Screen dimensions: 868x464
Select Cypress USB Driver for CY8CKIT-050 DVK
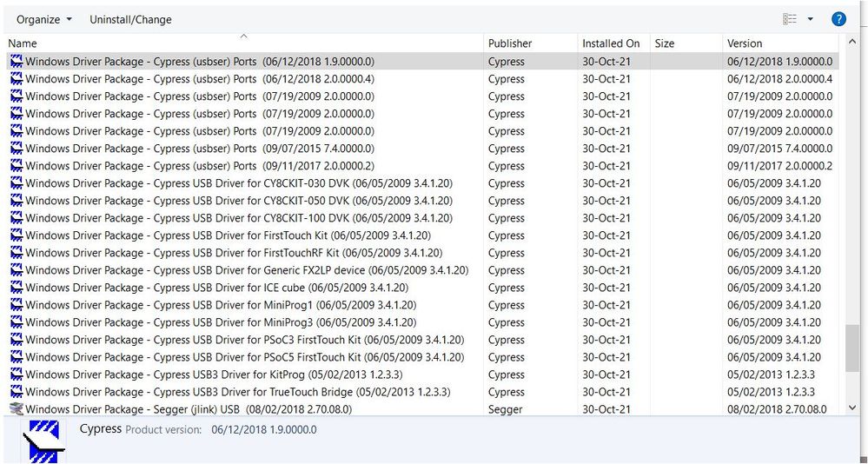click(422, 201)
